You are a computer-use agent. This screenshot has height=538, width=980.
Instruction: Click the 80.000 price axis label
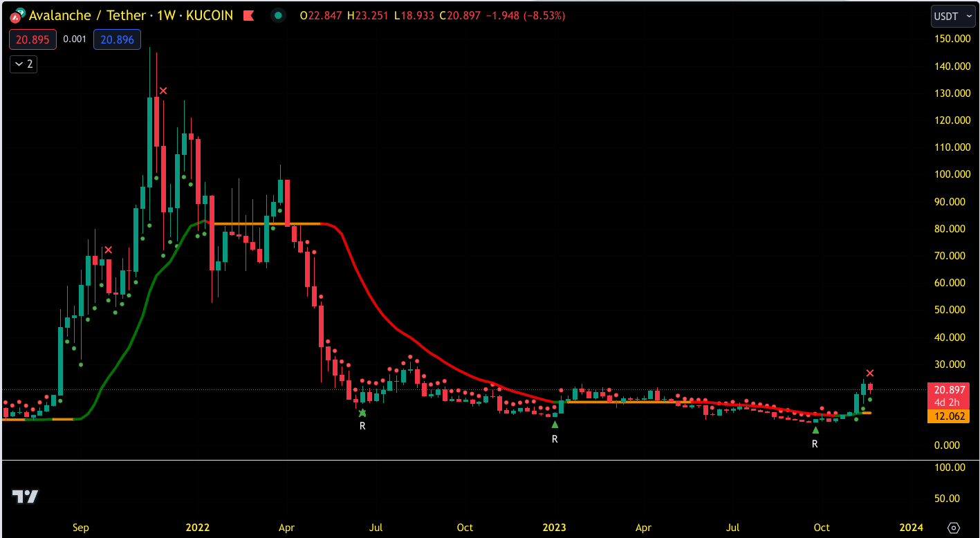[x=948, y=229]
